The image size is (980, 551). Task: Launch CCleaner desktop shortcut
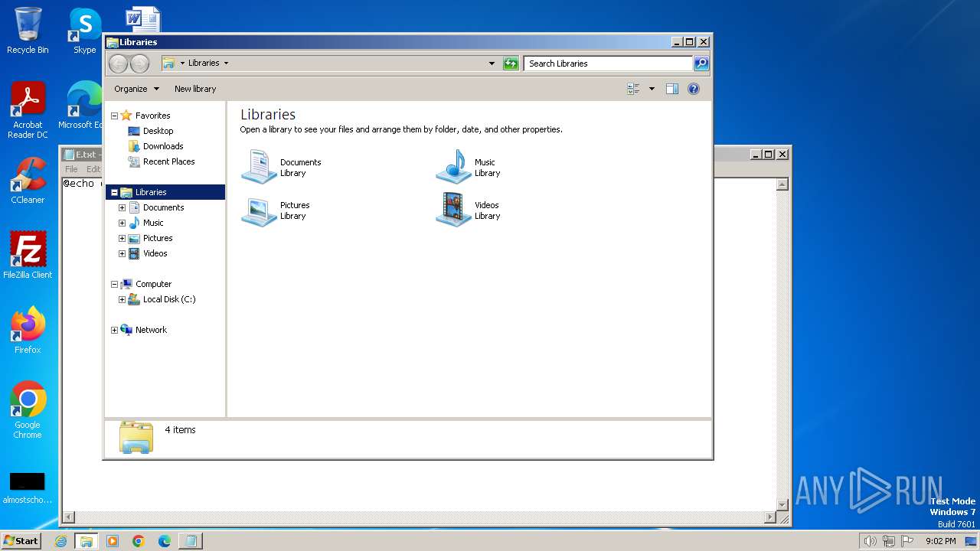[x=28, y=181]
